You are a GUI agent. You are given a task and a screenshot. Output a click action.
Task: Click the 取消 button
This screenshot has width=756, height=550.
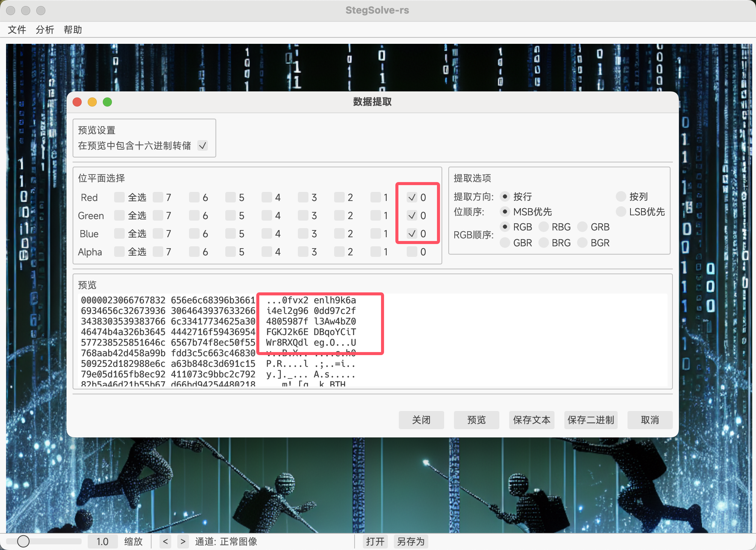tap(650, 420)
